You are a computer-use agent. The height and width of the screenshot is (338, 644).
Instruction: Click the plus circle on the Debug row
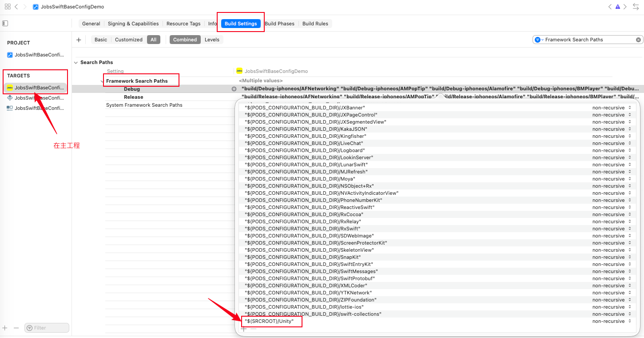pos(234,89)
